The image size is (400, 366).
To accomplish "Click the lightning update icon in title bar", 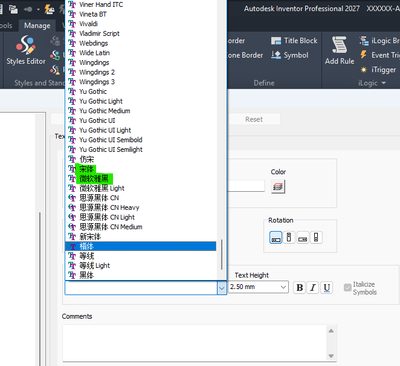I will point(49,9).
